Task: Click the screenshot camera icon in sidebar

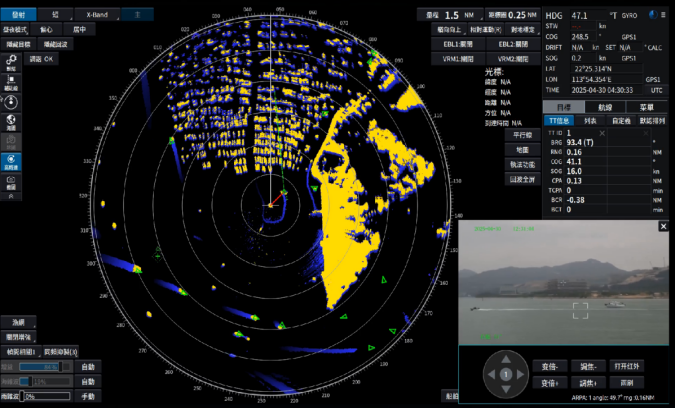Action: pyautogui.click(x=11, y=181)
